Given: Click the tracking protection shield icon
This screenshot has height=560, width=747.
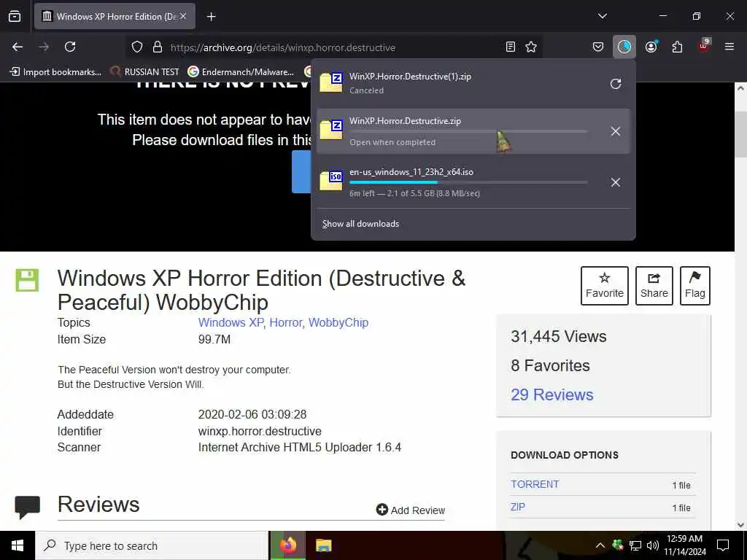Looking at the screenshot, I should coord(137,47).
